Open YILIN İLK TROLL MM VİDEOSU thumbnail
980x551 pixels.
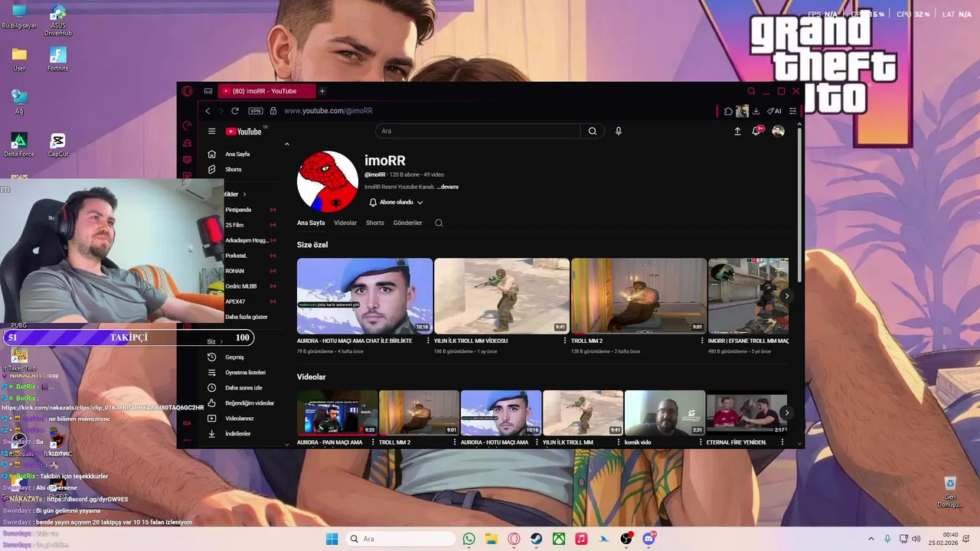[x=501, y=296]
